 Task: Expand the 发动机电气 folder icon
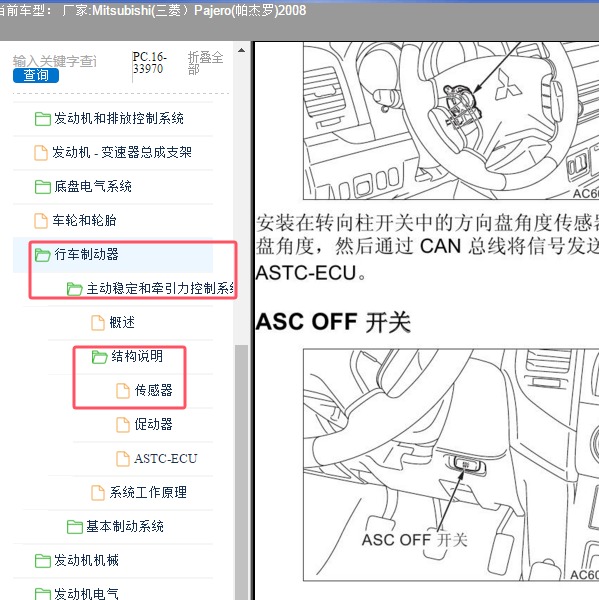point(42,594)
